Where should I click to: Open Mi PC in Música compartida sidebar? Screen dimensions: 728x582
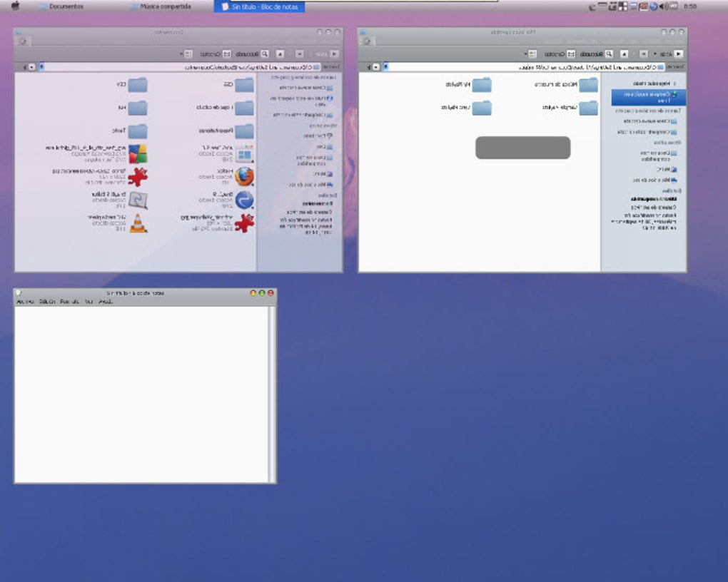[x=667, y=170]
